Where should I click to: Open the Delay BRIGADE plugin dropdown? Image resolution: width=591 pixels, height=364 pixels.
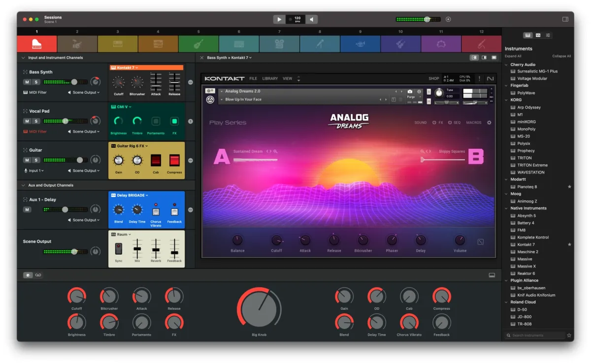(x=129, y=195)
